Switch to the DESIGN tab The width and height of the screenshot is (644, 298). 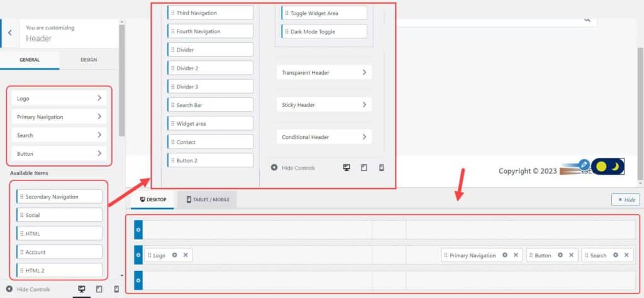(89, 60)
